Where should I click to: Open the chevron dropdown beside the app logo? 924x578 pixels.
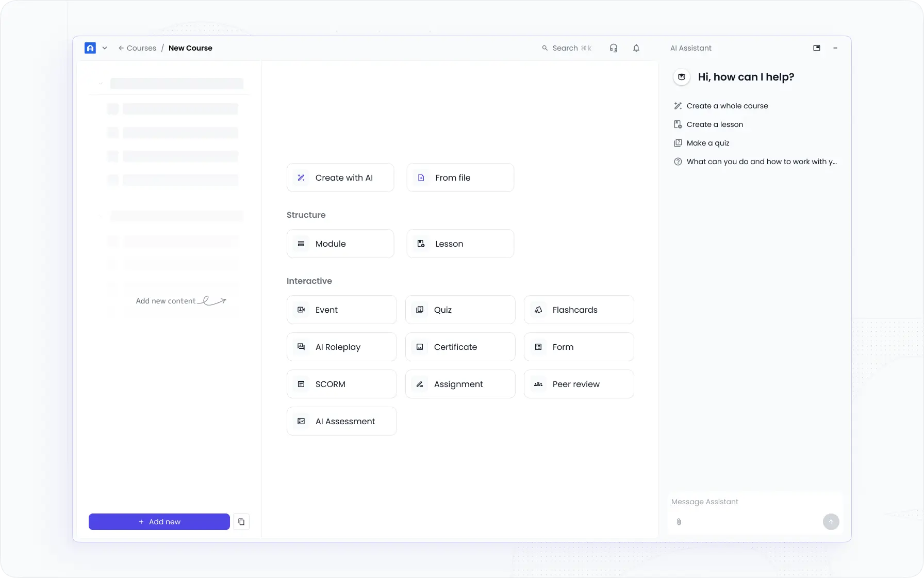coord(105,47)
